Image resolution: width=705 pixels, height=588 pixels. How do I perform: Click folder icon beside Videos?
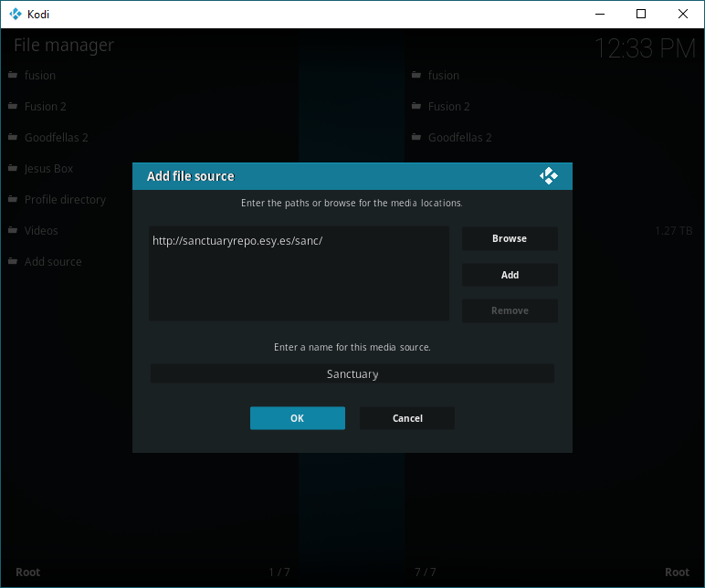[x=13, y=230]
